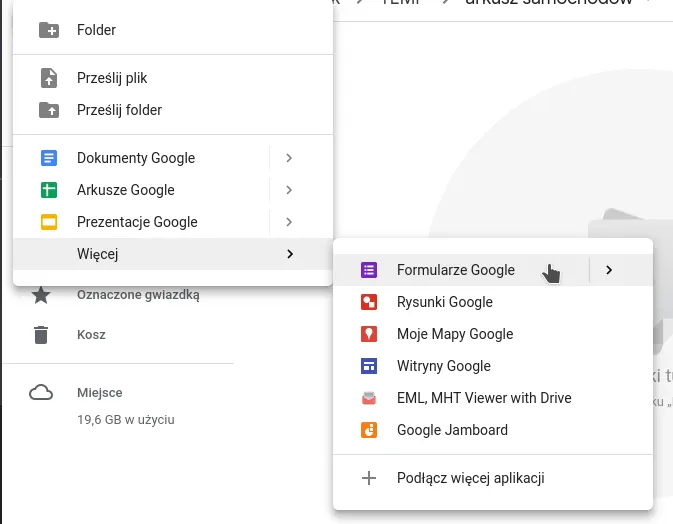Select Prześlij plik menu entry
673x524 pixels.
coord(173,78)
